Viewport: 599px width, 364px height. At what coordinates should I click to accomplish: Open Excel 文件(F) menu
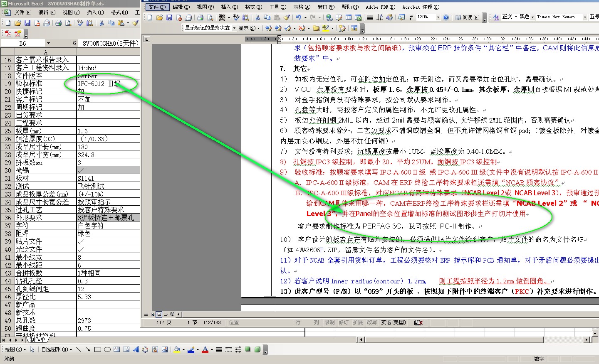pos(23,12)
